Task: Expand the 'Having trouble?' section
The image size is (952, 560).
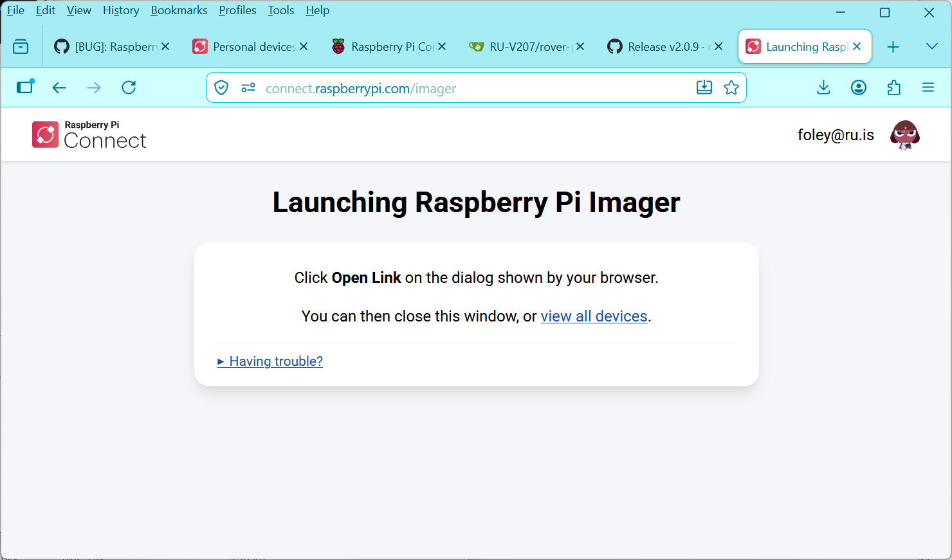Action: pos(270,361)
